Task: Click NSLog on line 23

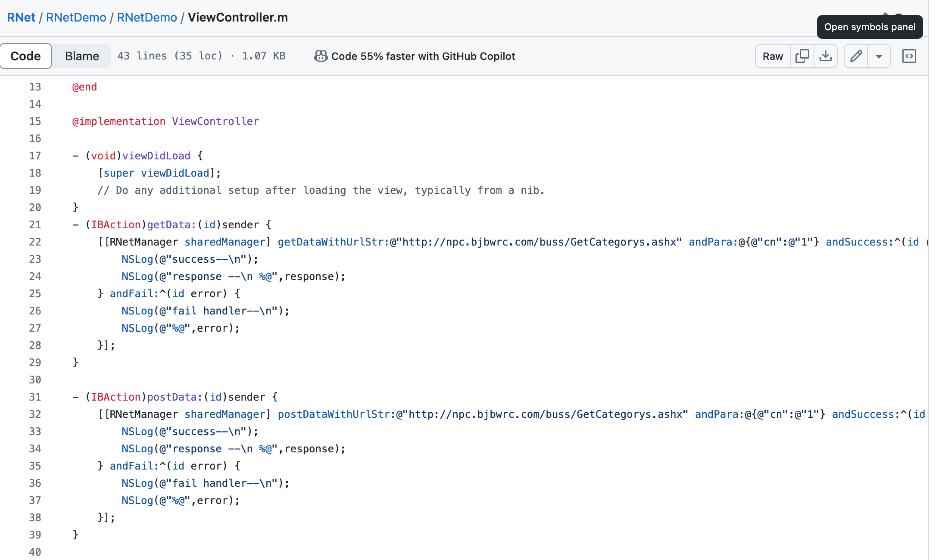Action: [137, 259]
